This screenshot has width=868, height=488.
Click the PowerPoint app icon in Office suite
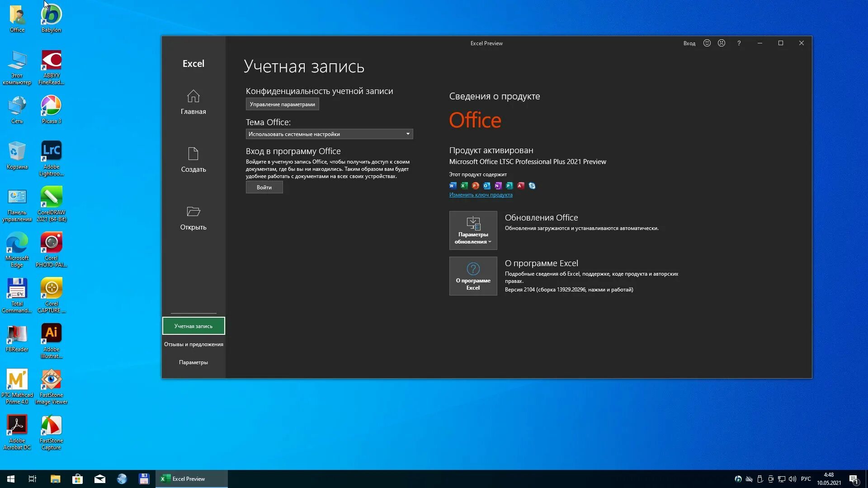[x=476, y=185]
